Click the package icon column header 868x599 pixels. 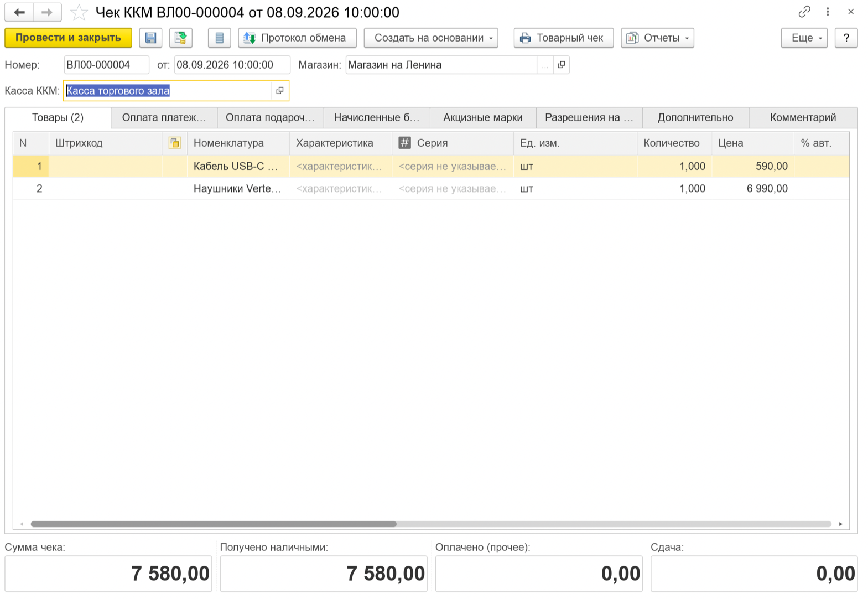tap(174, 143)
